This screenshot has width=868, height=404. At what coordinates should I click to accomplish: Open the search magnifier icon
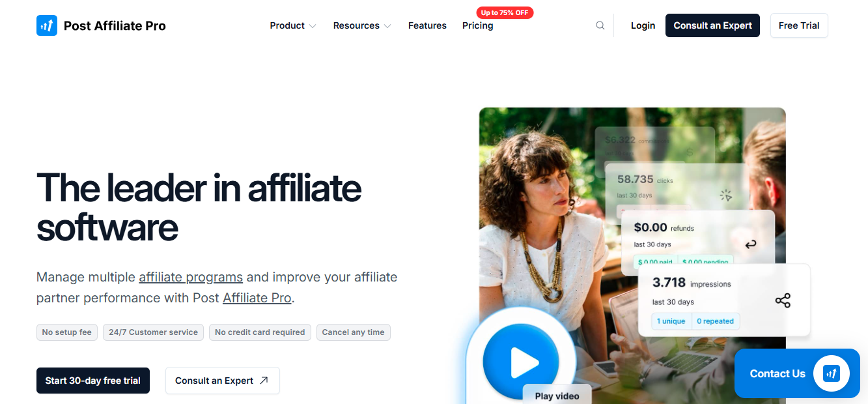tap(600, 25)
